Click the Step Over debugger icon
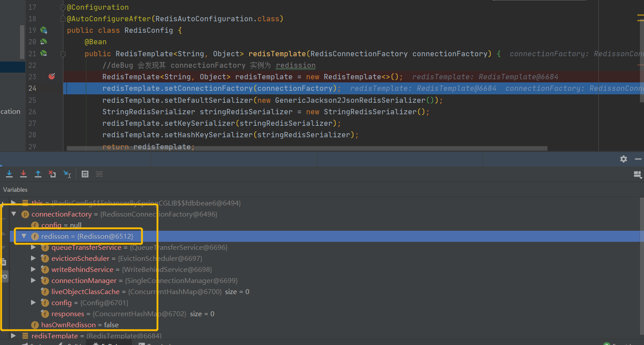The height and width of the screenshot is (345, 644). click(9, 174)
